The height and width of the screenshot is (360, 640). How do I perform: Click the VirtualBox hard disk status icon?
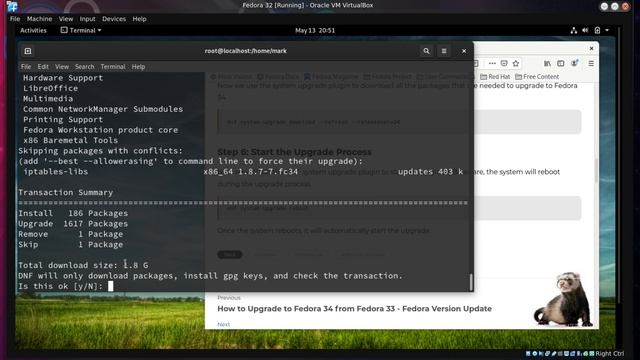(x=528, y=353)
